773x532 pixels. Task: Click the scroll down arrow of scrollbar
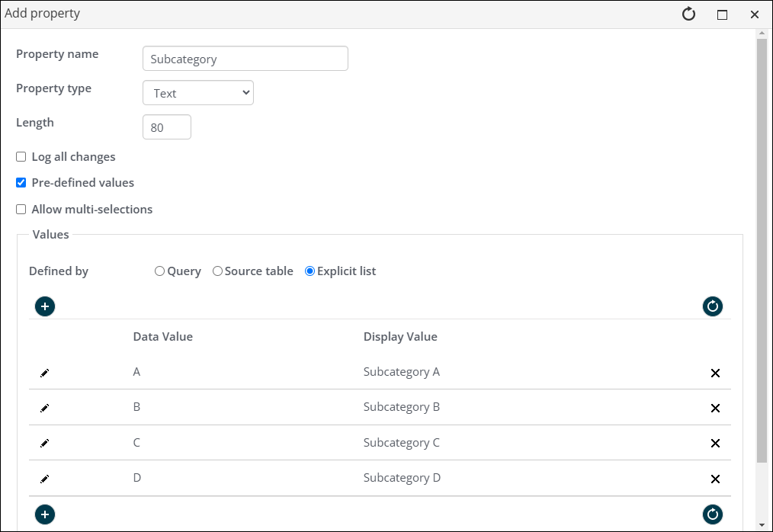tap(762, 524)
